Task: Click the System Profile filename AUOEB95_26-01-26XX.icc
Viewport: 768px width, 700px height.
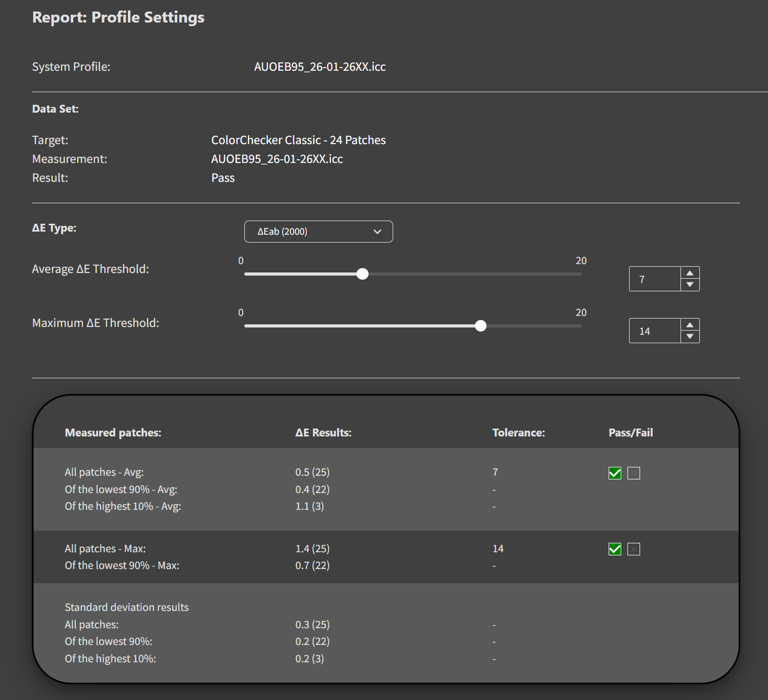Action: click(x=320, y=67)
